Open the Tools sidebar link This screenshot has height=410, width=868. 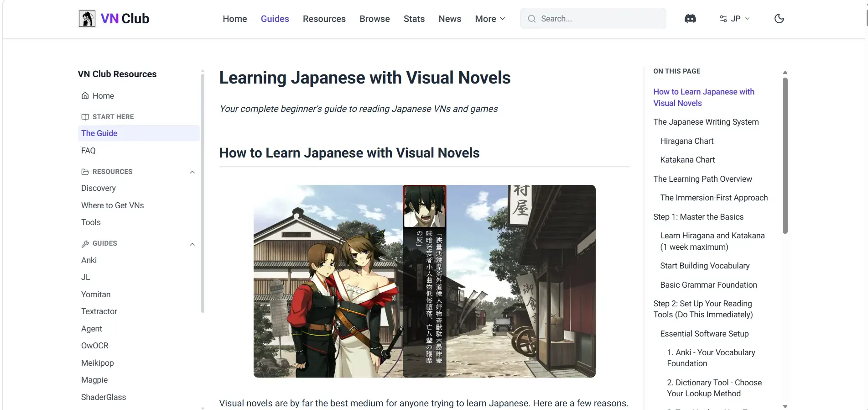pos(91,222)
